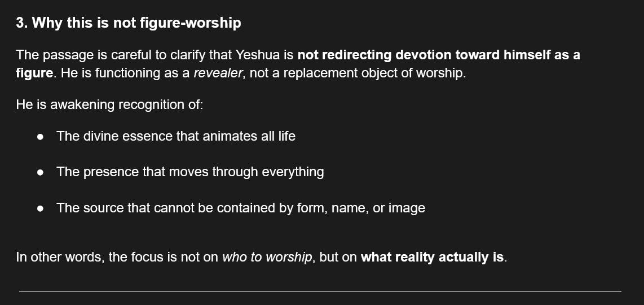The height and width of the screenshot is (305, 644).
Task: Click the bold word "figure" starting the second line
Action: [34, 74]
